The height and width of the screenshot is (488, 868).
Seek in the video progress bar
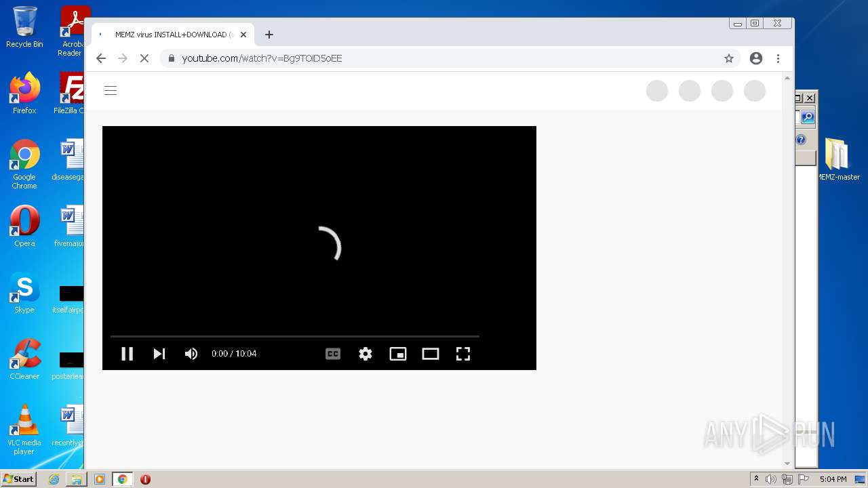[x=295, y=336]
